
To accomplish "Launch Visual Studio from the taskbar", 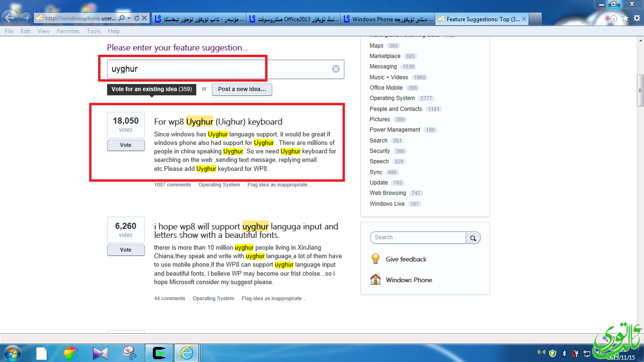I will click(x=100, y=353).
